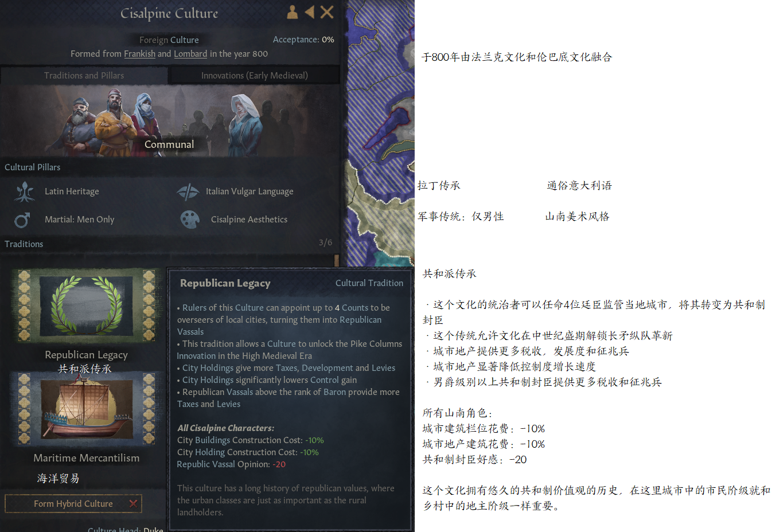Click the red X on Form Hybrid Culture
Screen dimensions: 772x532
pos(133,503)
